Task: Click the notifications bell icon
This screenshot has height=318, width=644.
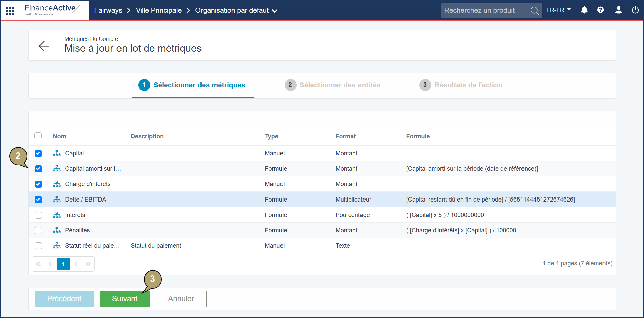Action: (584, 10)
